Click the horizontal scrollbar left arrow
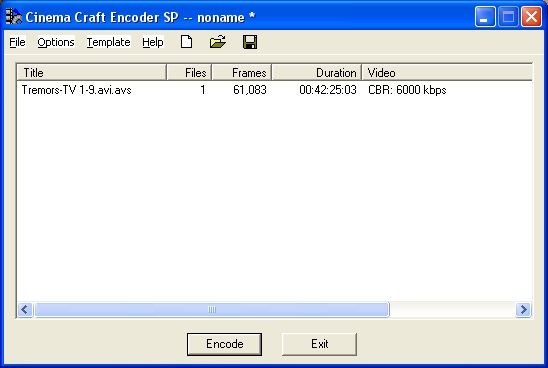 pyautogui.click(x=25, y=310)
